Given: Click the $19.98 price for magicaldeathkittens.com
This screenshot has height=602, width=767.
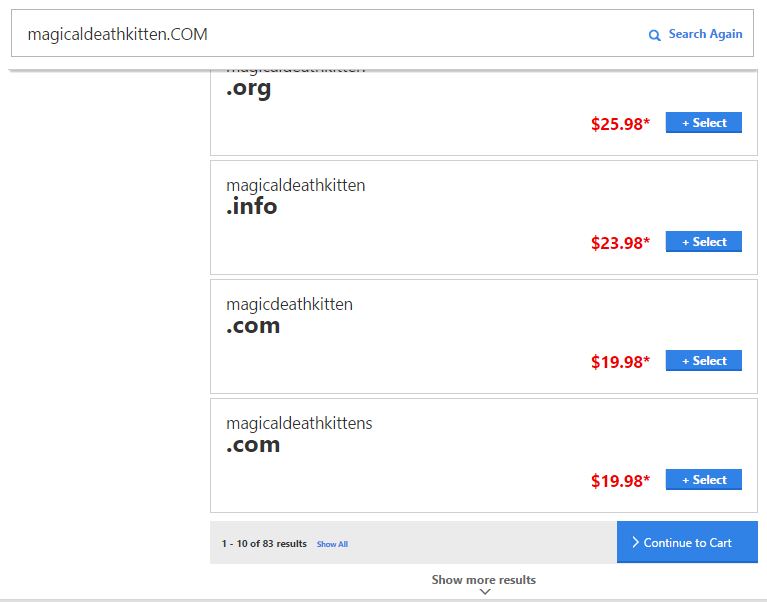Looking at the screenshot, I should tap(620, 481).
